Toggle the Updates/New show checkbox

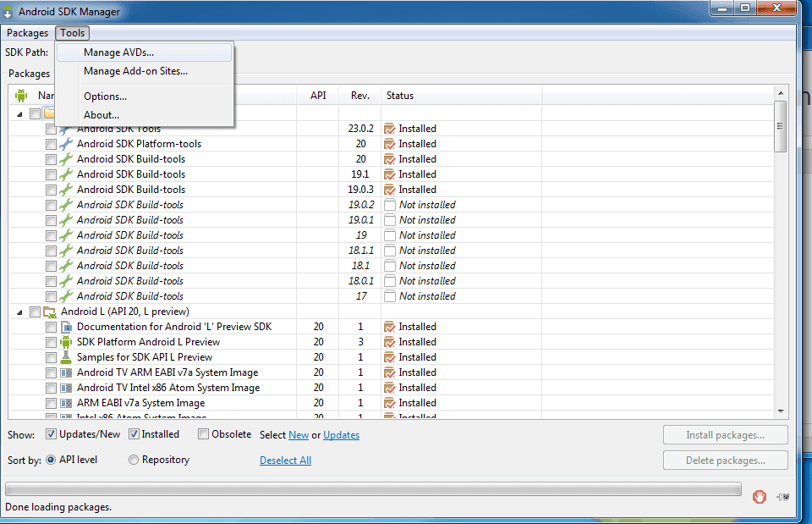click(51, 434)
